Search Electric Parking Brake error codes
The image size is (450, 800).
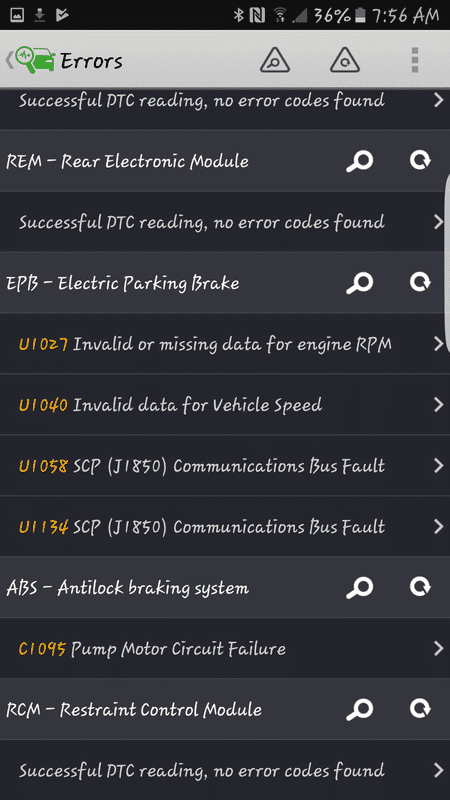click(360, 283)
